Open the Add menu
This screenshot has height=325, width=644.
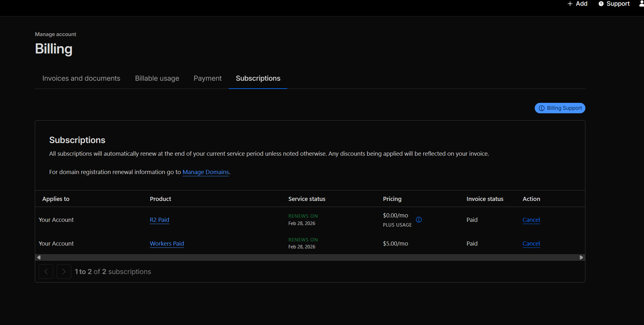(577, 4)
